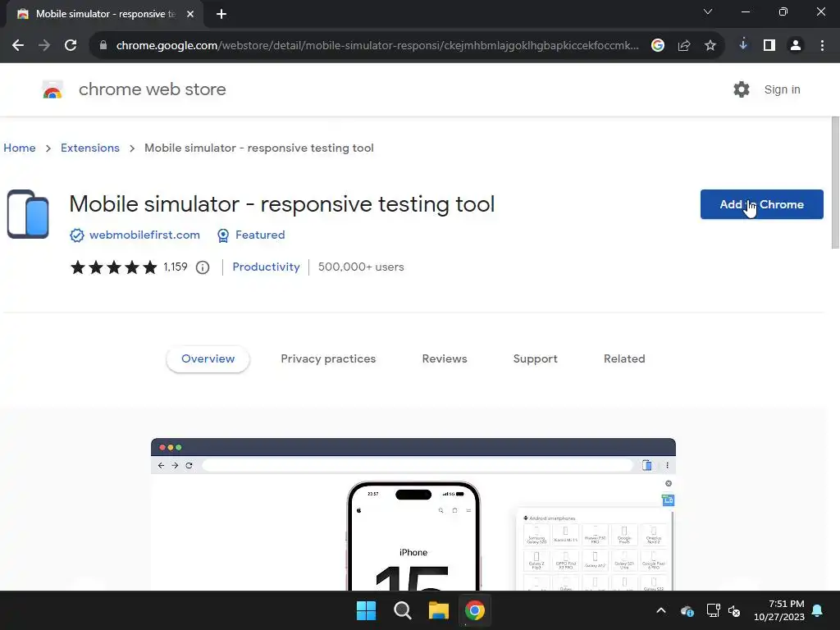Click the site lock icon
Viewport: 840px width, 630px height.
103,46
